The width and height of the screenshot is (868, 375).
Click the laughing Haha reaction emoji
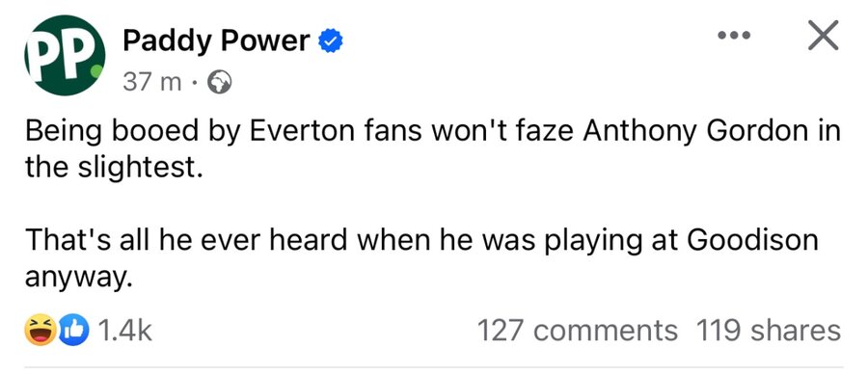pyautogui.click(x=40, y=331)
